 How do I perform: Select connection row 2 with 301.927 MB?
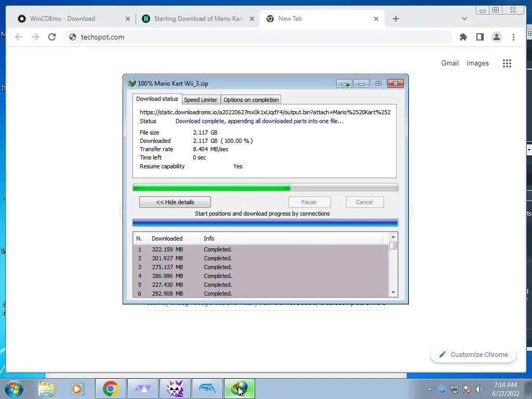pos(261,258)
